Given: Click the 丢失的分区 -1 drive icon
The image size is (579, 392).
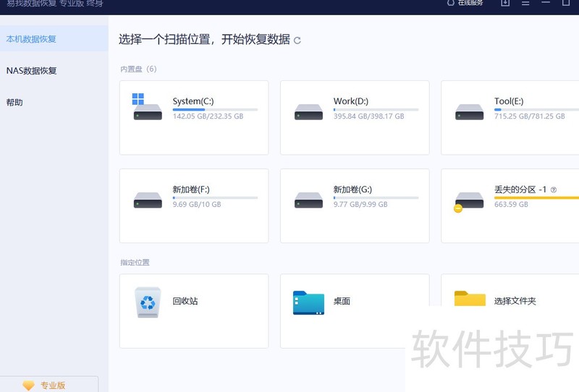Looking at the screenshot, I should pyautogui.click(x=468, y=200).
